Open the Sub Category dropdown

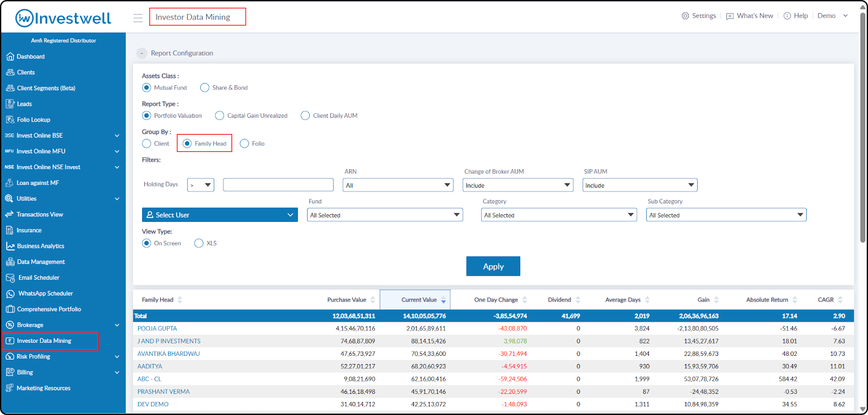[726, 215]
